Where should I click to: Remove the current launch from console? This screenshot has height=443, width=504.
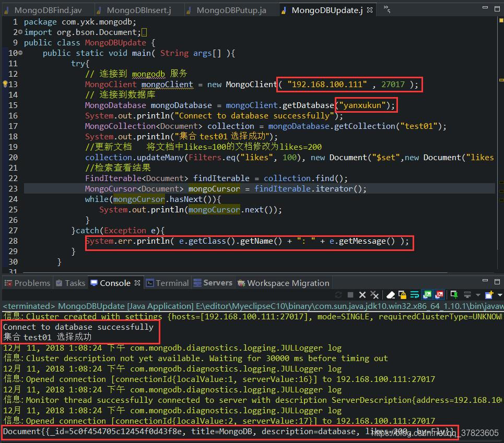(x=362, y=295)
